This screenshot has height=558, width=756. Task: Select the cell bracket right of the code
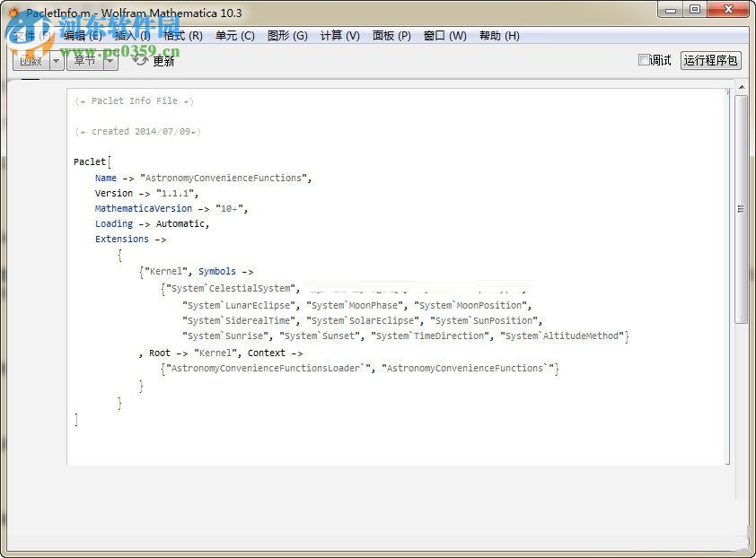point(729,269)
